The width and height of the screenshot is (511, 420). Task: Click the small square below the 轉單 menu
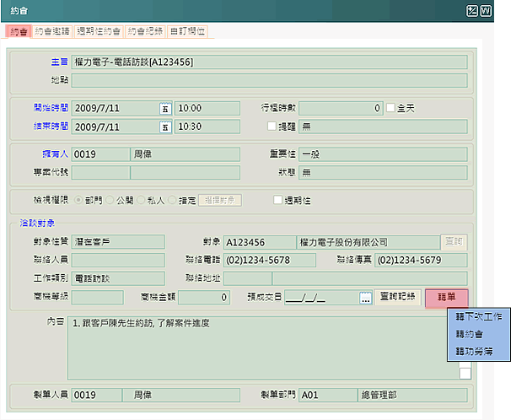[465, 372]
